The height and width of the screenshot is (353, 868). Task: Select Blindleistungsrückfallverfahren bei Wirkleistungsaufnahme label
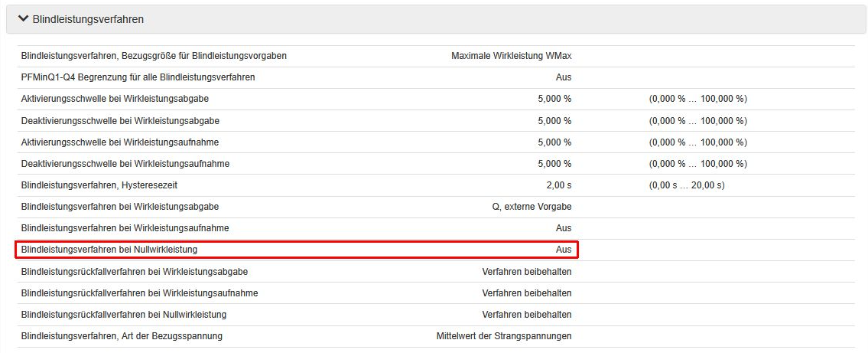point(139,293)
